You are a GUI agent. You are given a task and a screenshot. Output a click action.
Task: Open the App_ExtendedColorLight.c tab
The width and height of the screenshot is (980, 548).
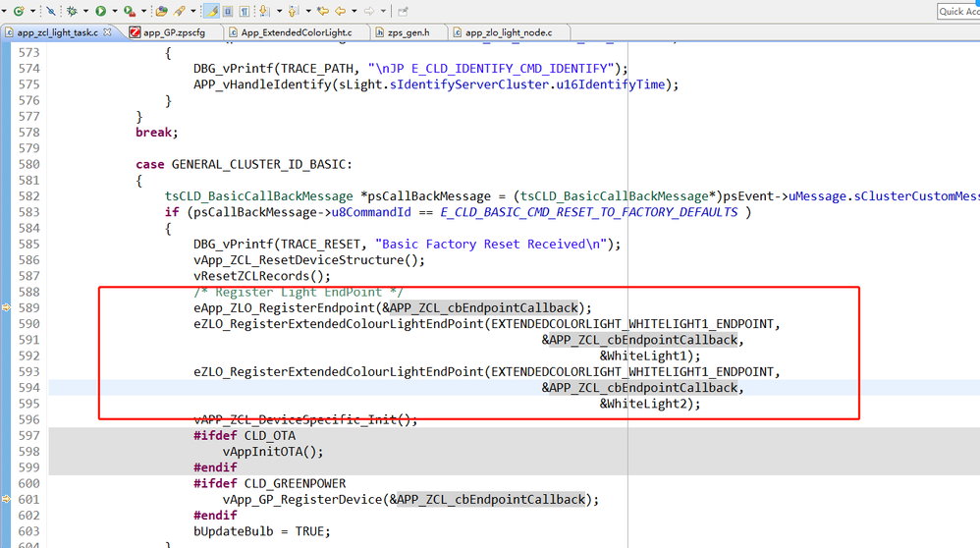click(x=297, y=32)
